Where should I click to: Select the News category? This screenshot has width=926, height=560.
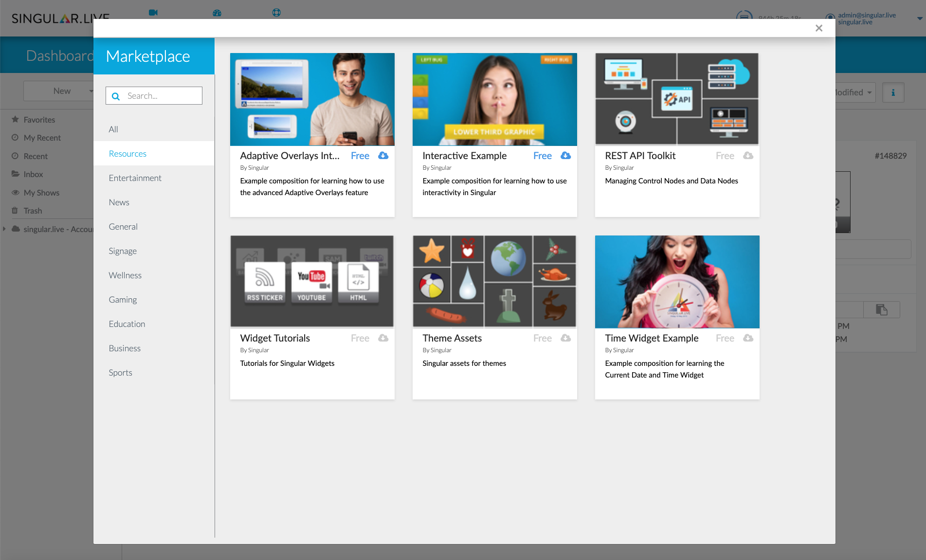pos(154,202)
